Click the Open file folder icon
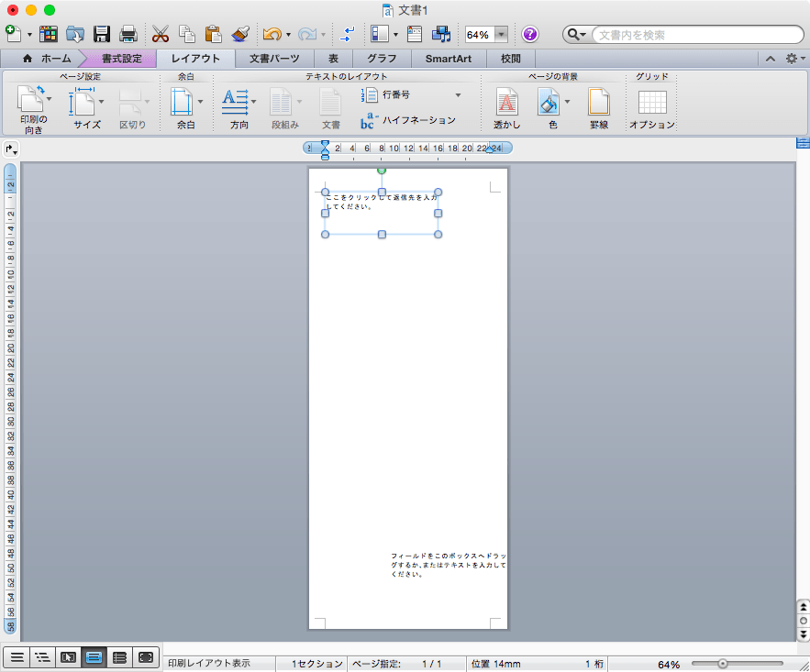Screen dimensions: 810x672 click(75, 34)
